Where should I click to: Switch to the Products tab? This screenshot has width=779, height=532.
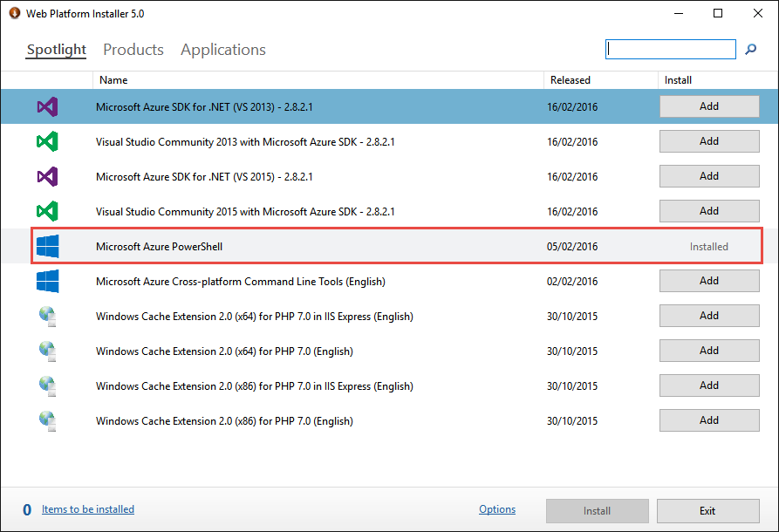click(x=133, y=50)
